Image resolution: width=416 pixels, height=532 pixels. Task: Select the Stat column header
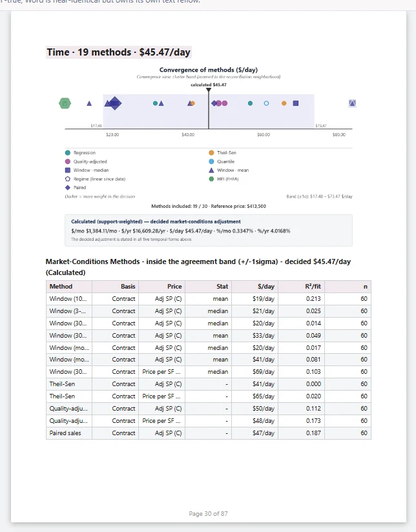pos(208,287)
